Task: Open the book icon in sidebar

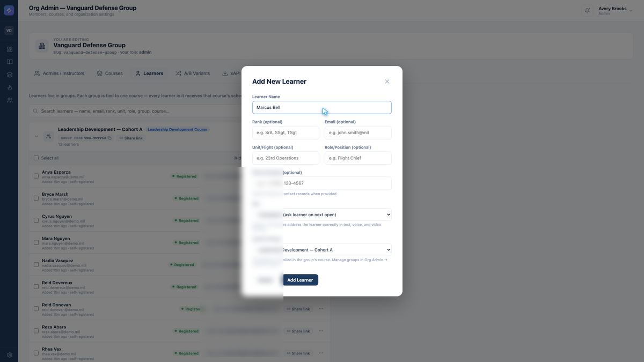Action: tap(9, 62)
